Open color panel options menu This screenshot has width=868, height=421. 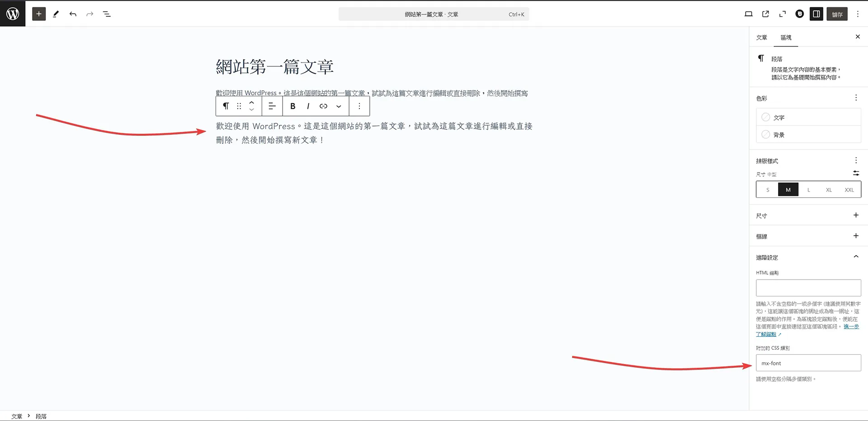click(856, 98)
